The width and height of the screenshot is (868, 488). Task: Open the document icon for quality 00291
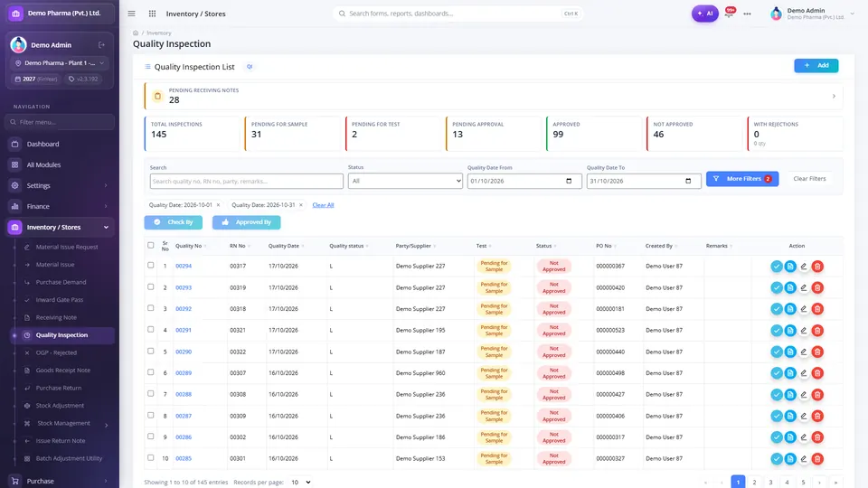[x=790, y=331]
